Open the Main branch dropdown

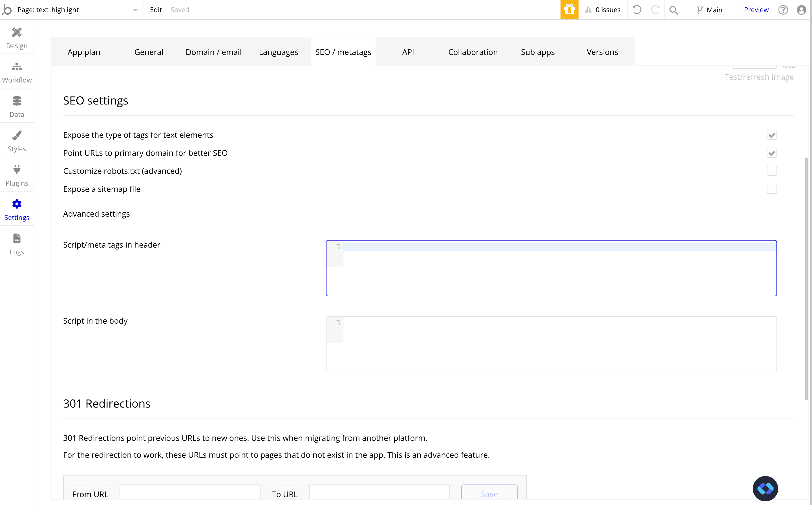(x=709, y=10)
